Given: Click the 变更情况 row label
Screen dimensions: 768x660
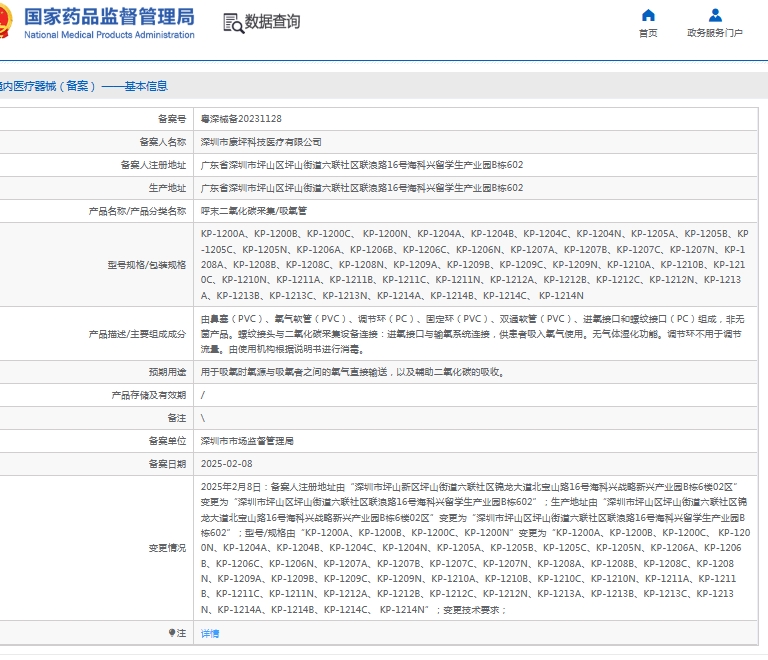Looking at the screenshot, I should pyautogui.click(x=167, y=548).
